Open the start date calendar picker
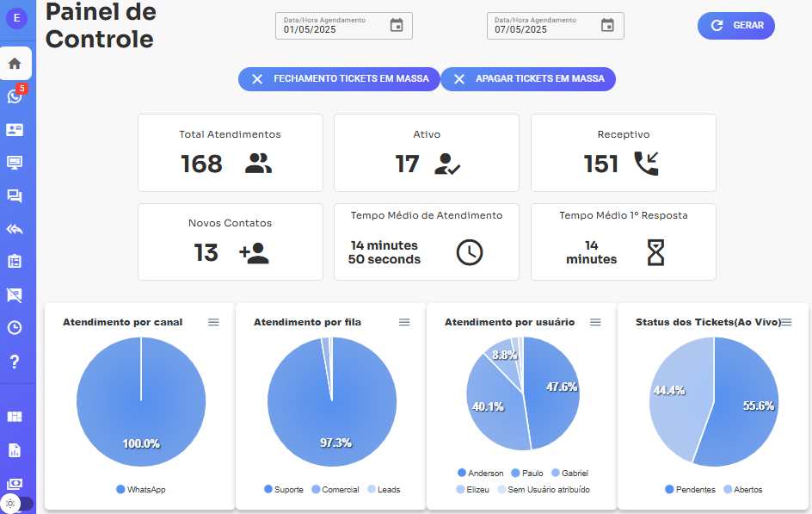 point(397,25)
